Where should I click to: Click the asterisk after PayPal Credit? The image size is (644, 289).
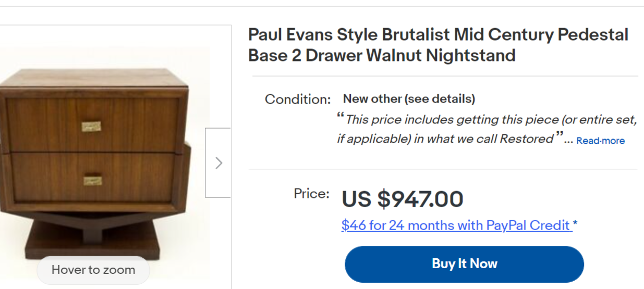[x=575, y=224]
